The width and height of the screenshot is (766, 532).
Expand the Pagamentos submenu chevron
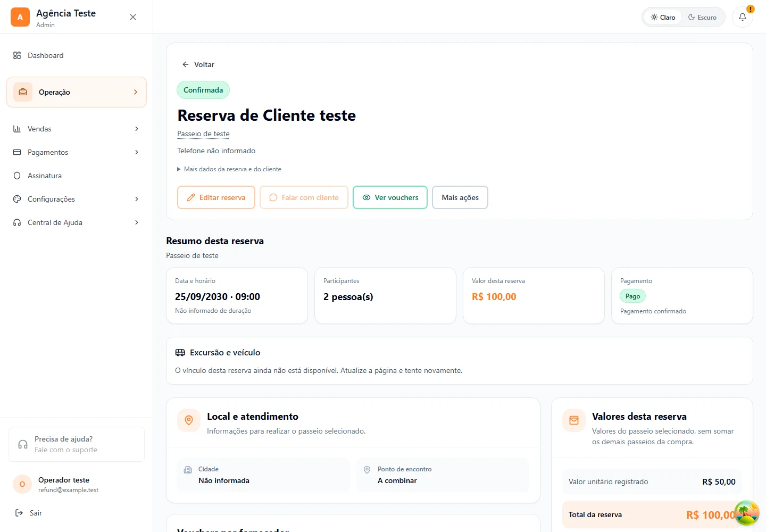tap(137, 152)
